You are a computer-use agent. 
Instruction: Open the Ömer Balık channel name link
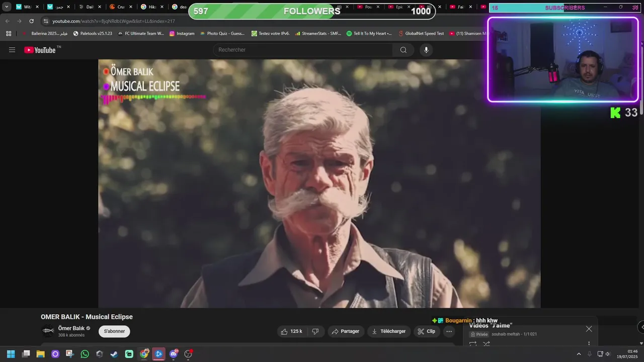point(71,328)
